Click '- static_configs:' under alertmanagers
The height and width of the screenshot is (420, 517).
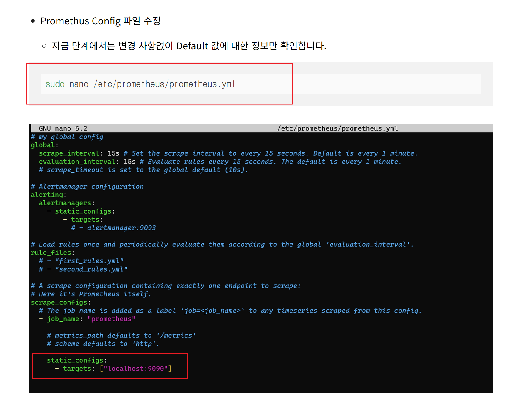click(81, 211)
